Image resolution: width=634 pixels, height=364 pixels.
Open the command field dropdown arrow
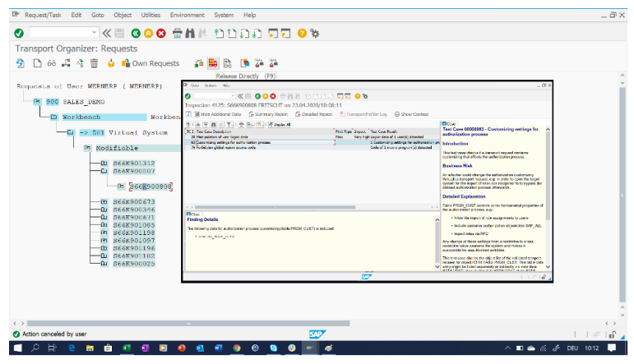pyautogui.click(x=93, y=33)
